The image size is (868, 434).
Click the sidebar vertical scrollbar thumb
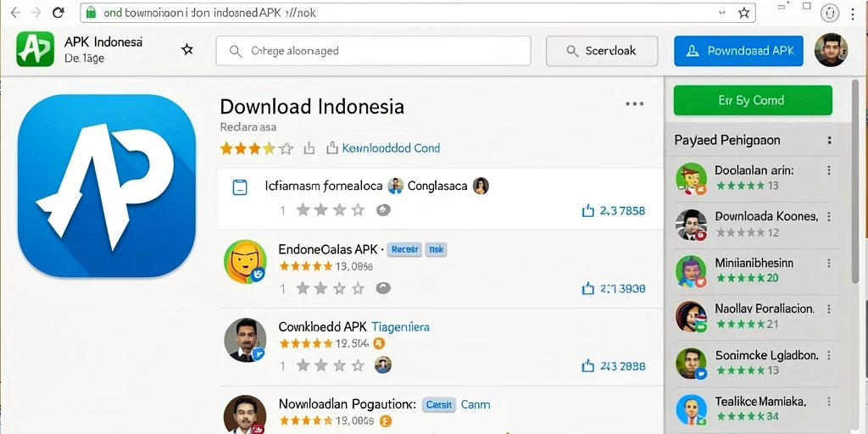[x=855, y=183]
